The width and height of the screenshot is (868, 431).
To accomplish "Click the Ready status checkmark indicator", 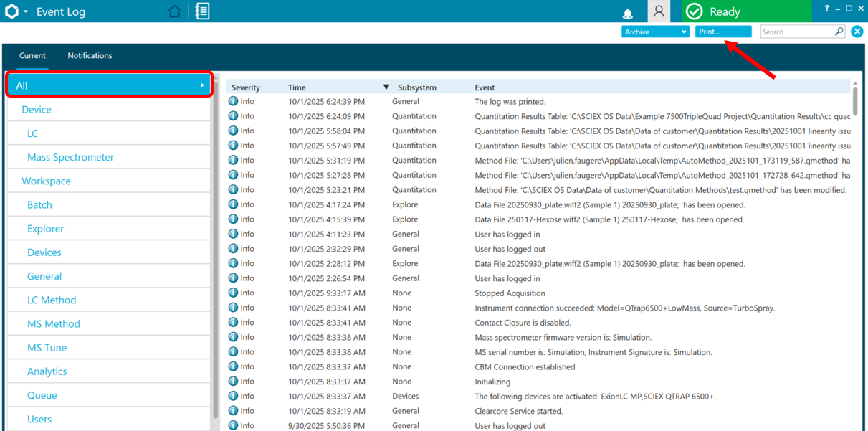I will (694, 11).
